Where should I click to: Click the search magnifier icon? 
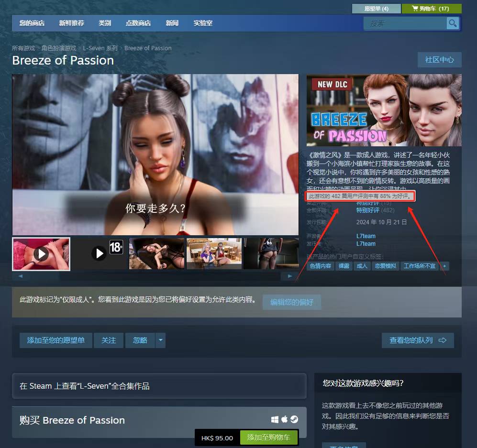pyautogui.click(x=452, y=23)
